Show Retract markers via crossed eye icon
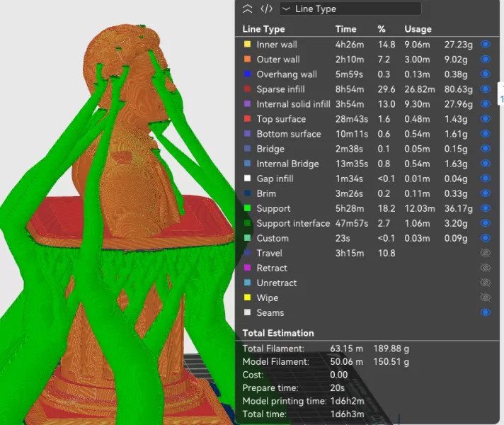Image resolution: width=504 pixels, height=425 pixels. click(x=486, y=268)
